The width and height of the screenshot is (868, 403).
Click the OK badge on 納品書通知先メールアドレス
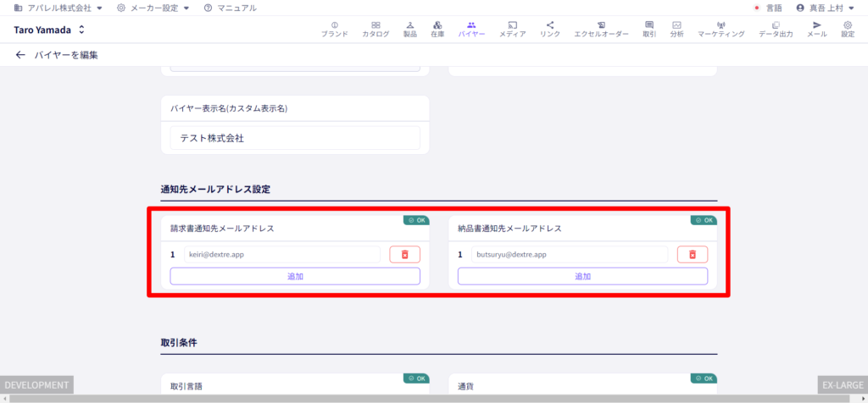(704, 220)
